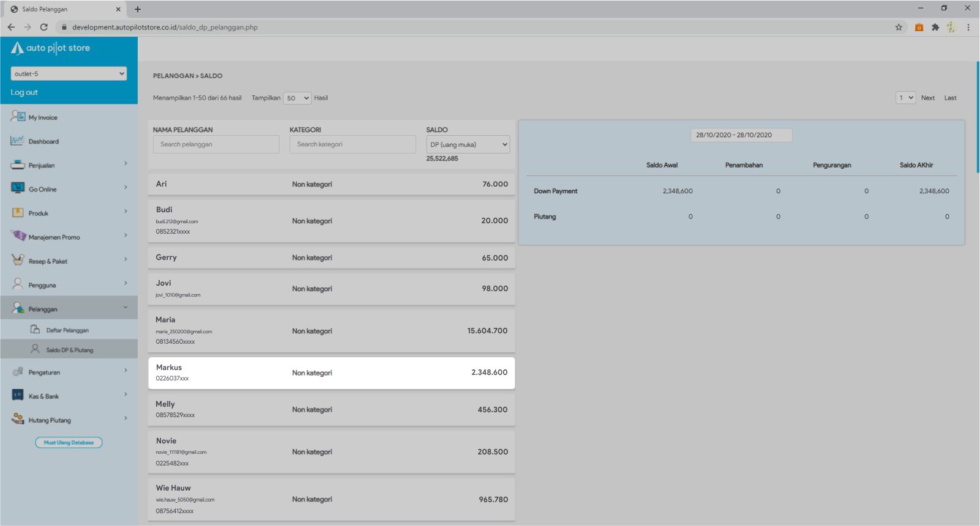Click the Go Online monitor icon

(18, 188)
